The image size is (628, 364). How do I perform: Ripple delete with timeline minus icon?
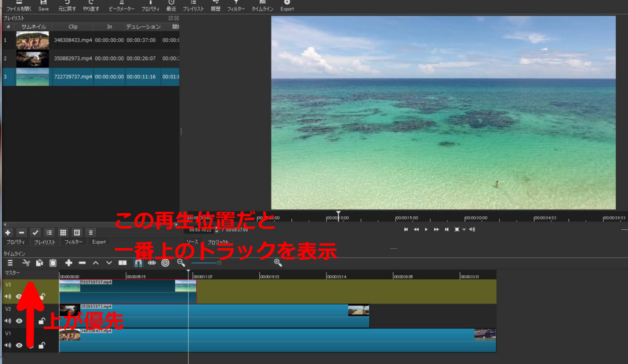click(82, 263)
